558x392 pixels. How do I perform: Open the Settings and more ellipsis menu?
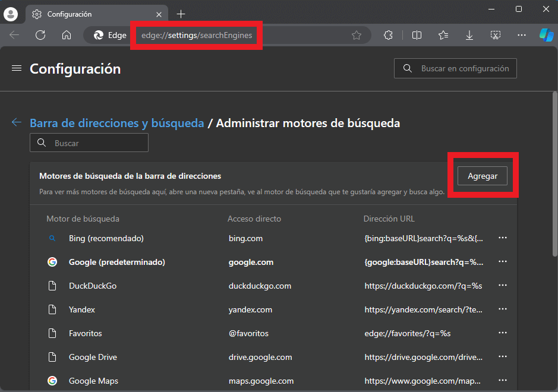522,35
